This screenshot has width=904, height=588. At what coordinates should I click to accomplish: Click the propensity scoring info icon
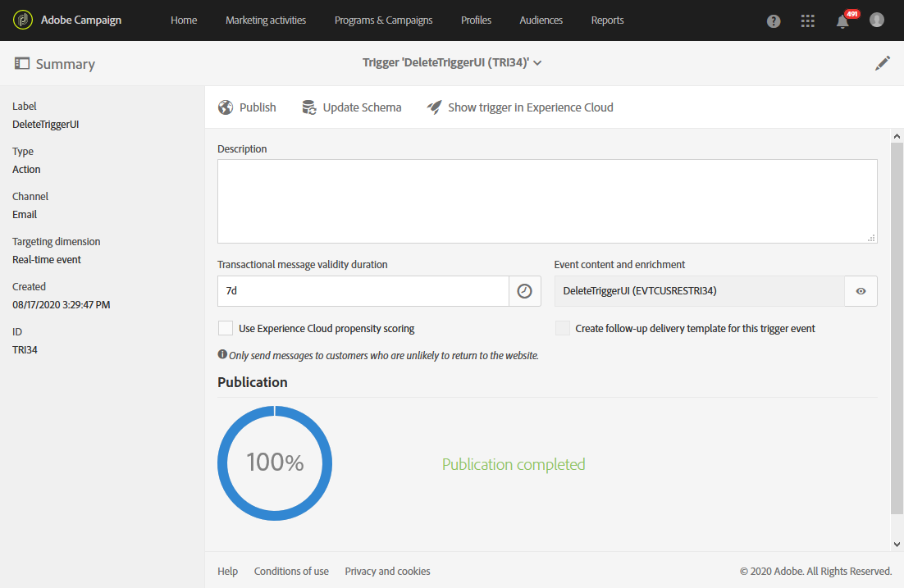tap(222, 354)
